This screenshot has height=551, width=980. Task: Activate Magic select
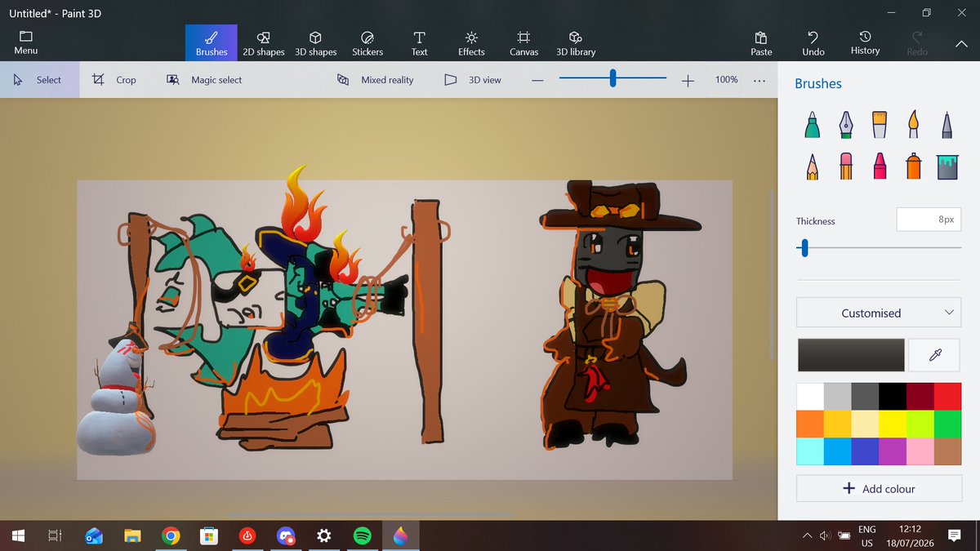tap(204, 80)
